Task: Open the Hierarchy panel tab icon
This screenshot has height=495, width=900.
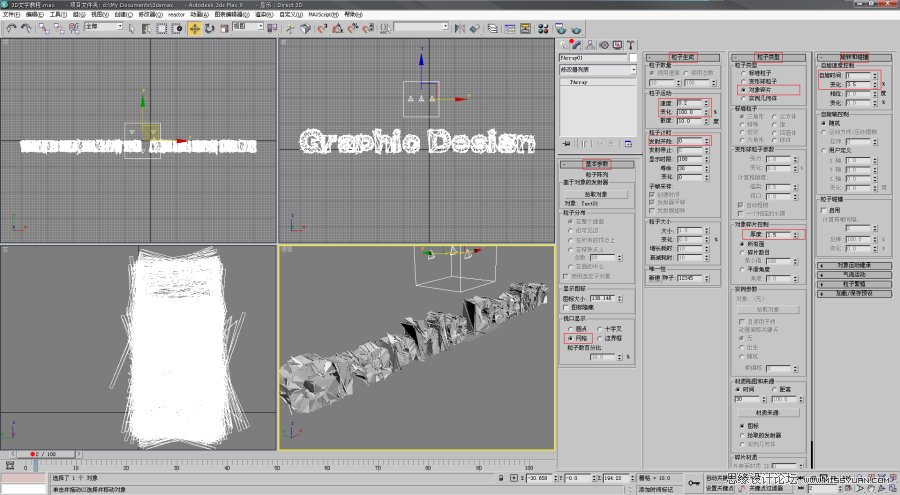Action: coord(590,45)
